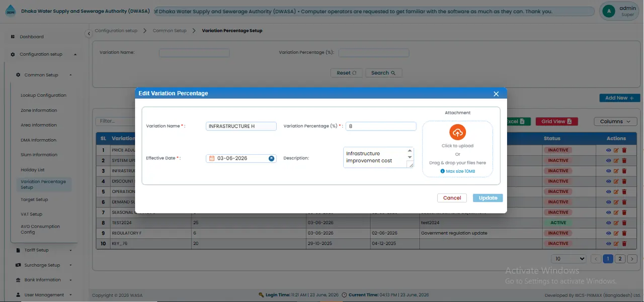Click the edit icon in KEY_76 row

[x=616, y=244]
